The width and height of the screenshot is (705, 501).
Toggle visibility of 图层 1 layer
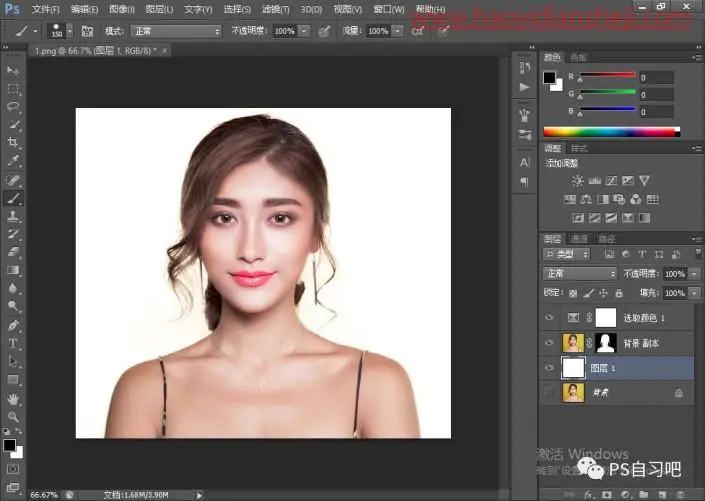coord(549,368)
